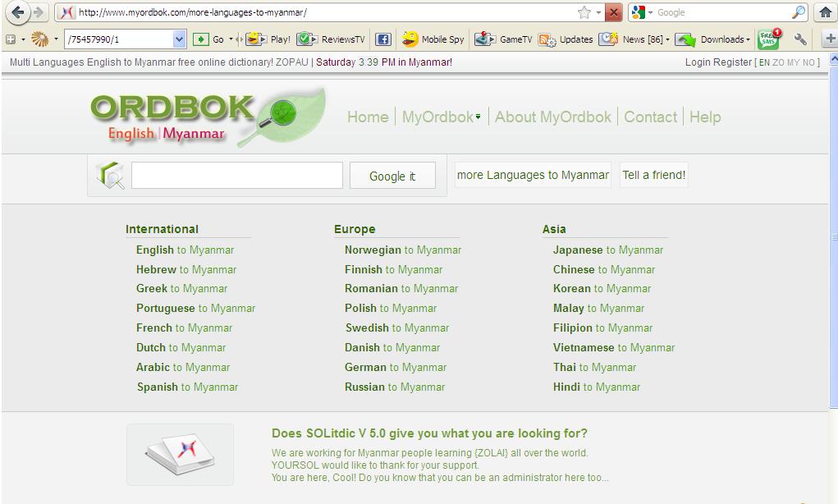Open the Downloads toolbar icon
The height and width of the screenshot is (504, 838).
pyautogui.click(x=685, y=39)
